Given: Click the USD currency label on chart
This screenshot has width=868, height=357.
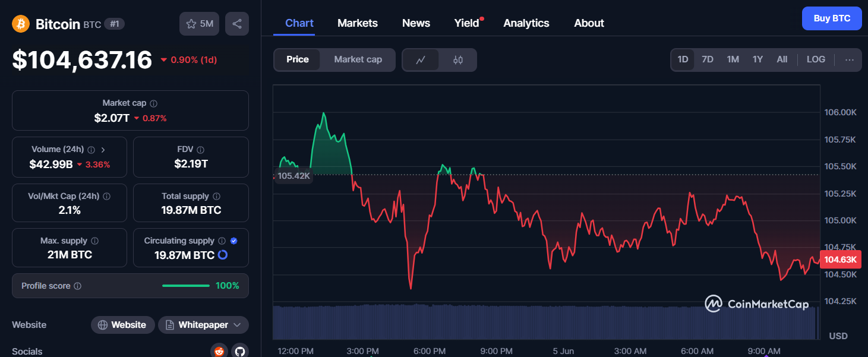Looking at the screenshot, I should click(x=838, y=336).
